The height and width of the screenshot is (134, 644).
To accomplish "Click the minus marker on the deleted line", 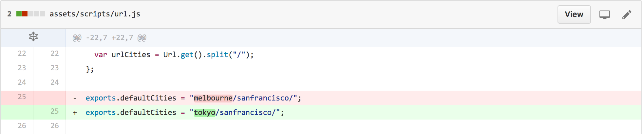I will (75, 98).
